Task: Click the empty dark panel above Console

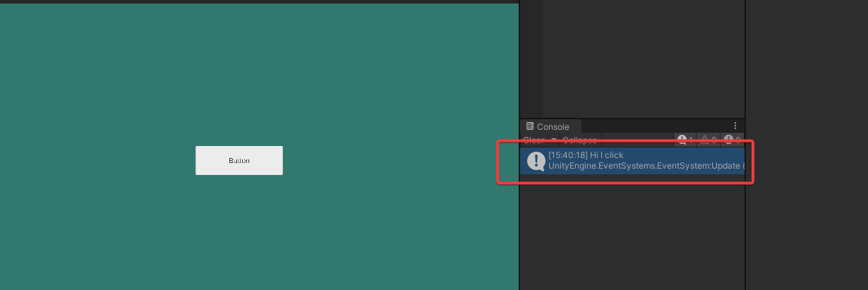Action: (644, 60)
